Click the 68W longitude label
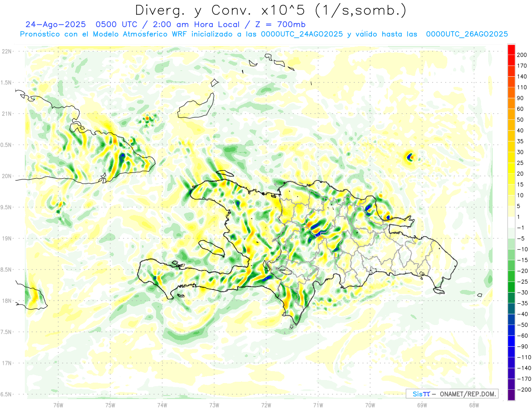 tap(473, 405)
